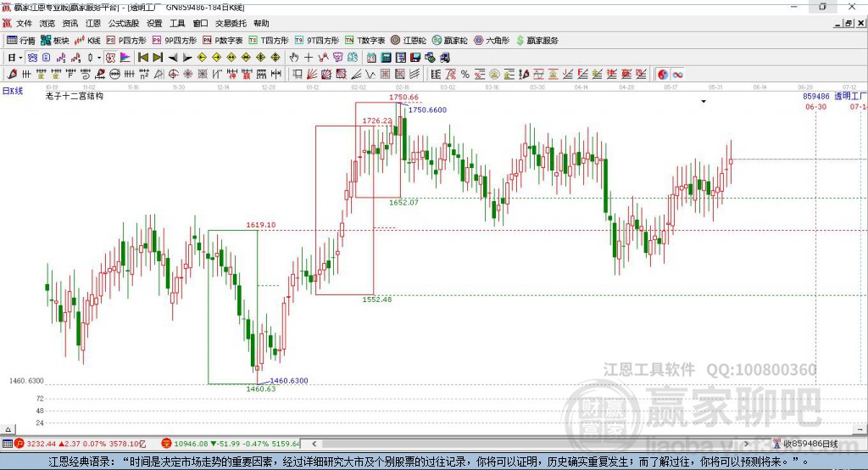Click the K线 toolbar button

[x=87, y=41]
